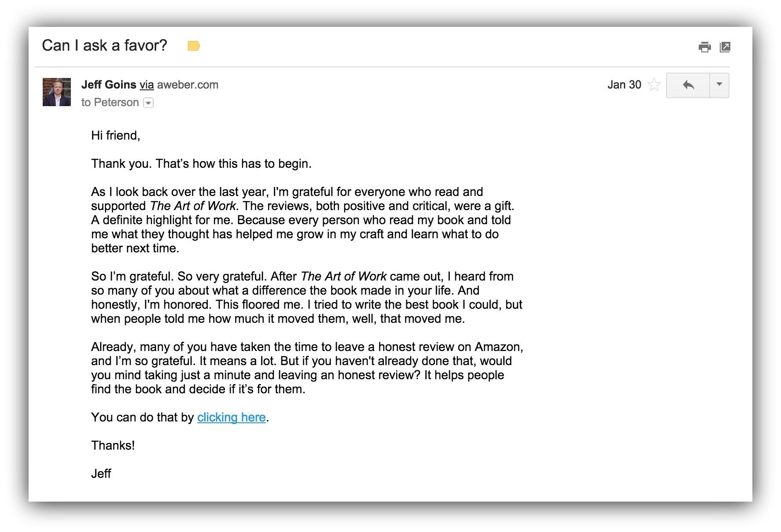Click the aweber.com sender domain
This screenshot has width=781, height=532.
point(188,85)
